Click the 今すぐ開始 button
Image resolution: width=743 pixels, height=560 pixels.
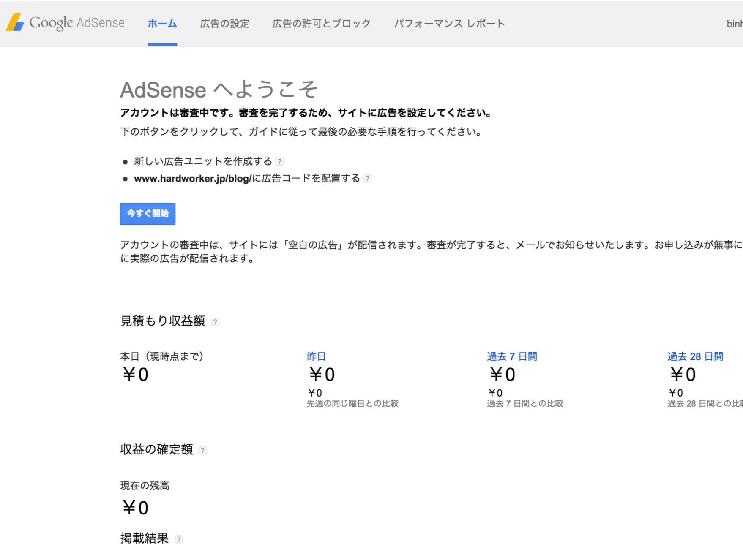pos(148,214)
